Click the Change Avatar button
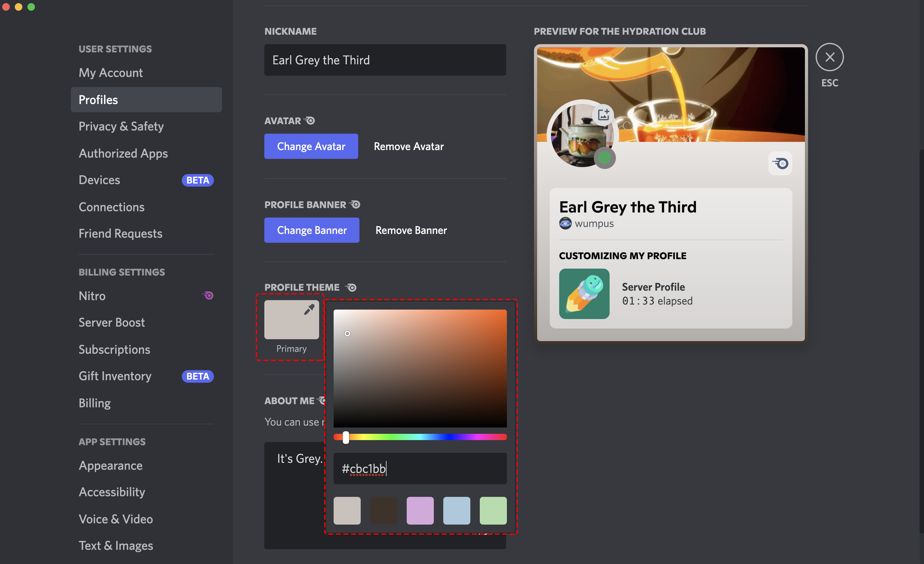The width and height of the screenshot is (924, 564). [x=310, y=146]
